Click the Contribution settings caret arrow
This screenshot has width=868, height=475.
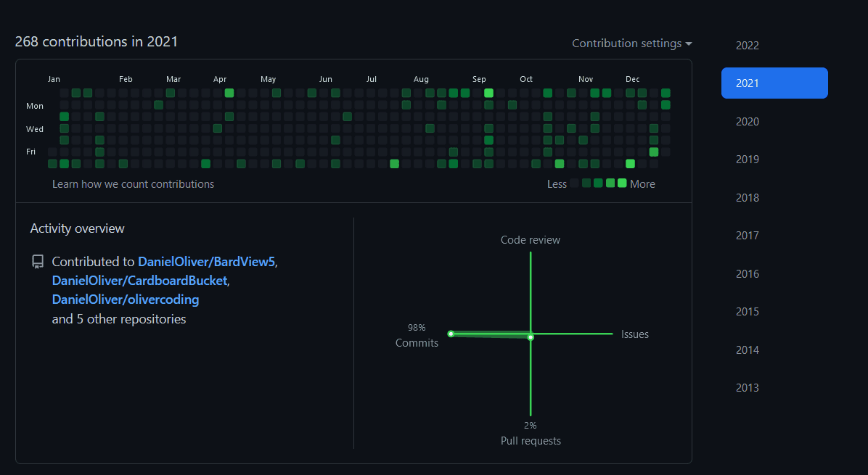point(688,44)
